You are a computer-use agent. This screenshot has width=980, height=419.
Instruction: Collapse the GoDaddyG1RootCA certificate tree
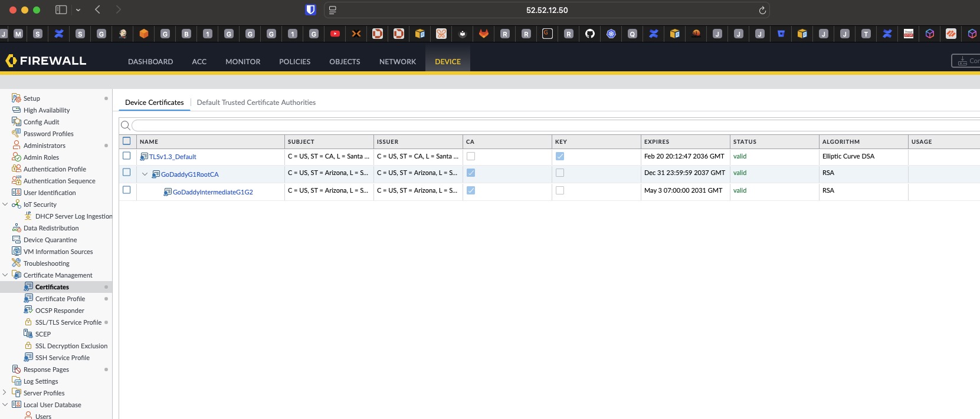pos(145,174)
